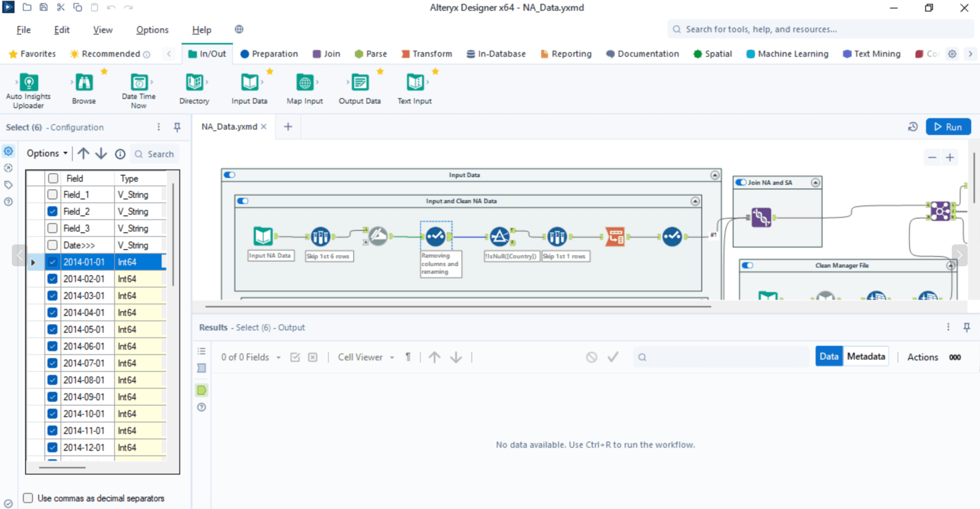
Task: Select the Map Input tool
Action: [x=305, y=89]
